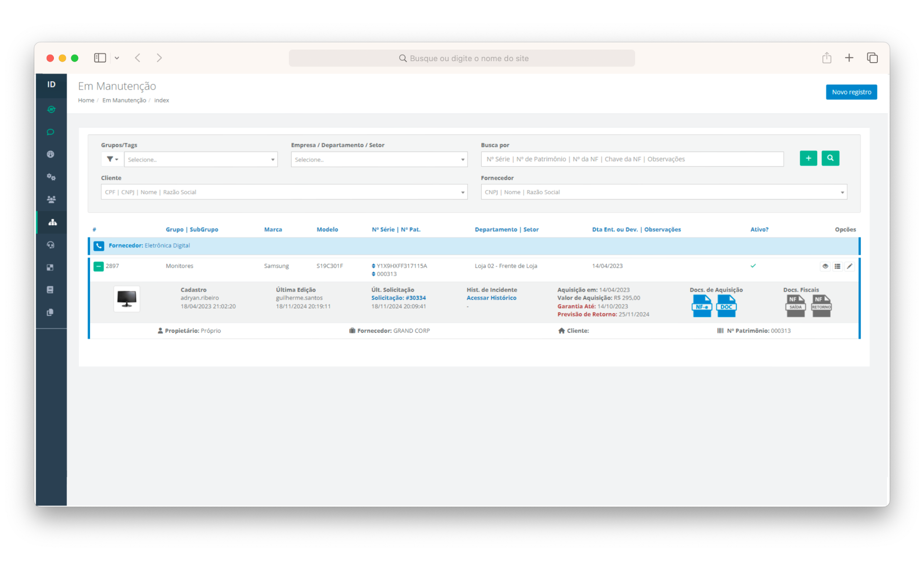
Task: Open a new browser tab with plus
Action: pos(849,58)
